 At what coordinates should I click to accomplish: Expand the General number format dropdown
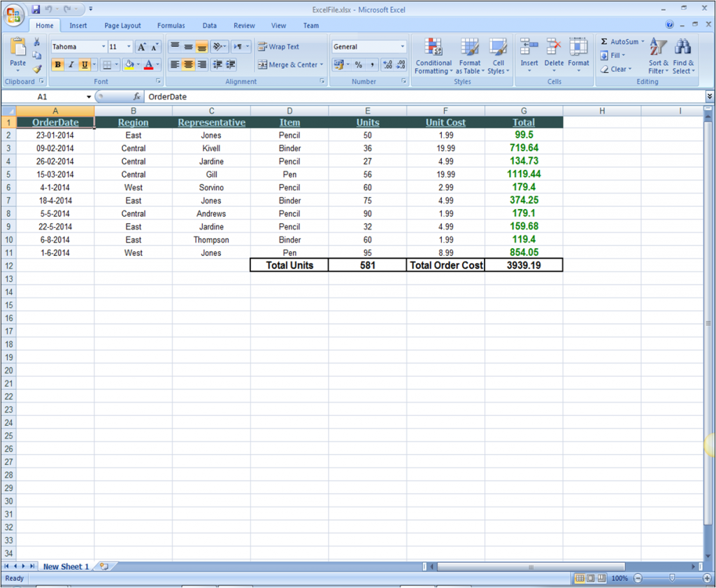click(x=402, y=47)
